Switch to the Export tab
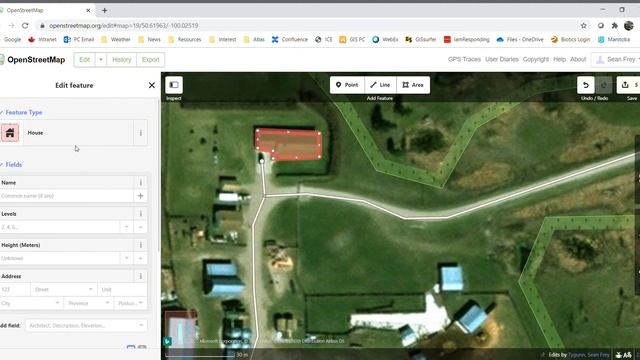 click(x=151, y=60)
